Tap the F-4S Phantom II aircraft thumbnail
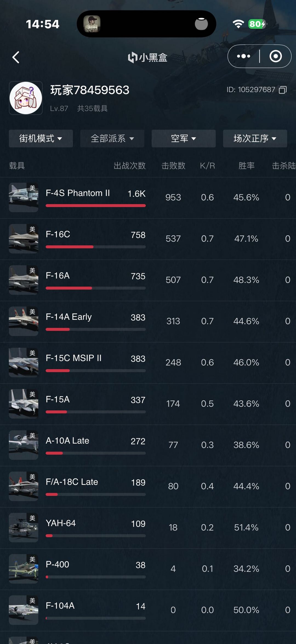The image size is (296, 644). pyautogui.click(x=24, y=197)
